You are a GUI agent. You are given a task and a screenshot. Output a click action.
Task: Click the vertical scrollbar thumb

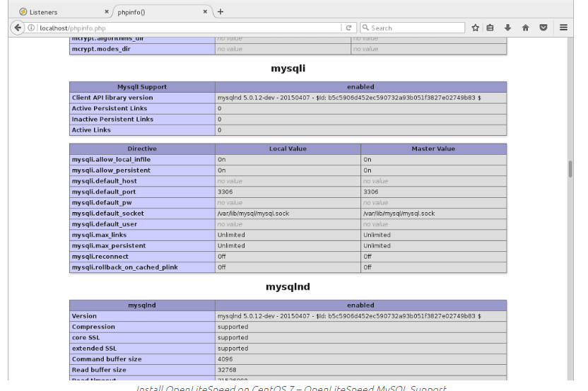click(x=570, y=169)
